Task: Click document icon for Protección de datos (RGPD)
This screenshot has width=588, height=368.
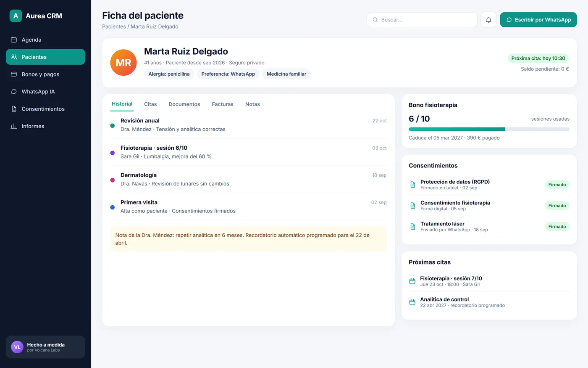Action: [412, 185]
